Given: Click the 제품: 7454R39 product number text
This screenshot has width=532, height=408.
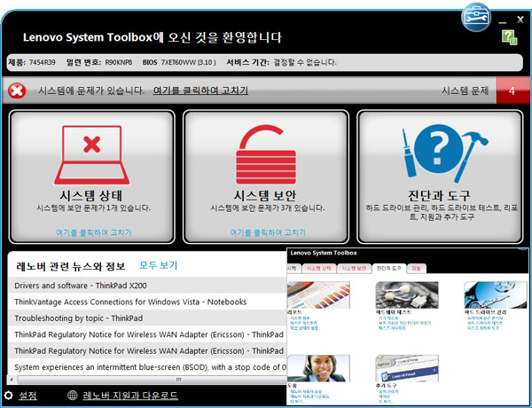Looking at the screenshot, I should [32, 62].
